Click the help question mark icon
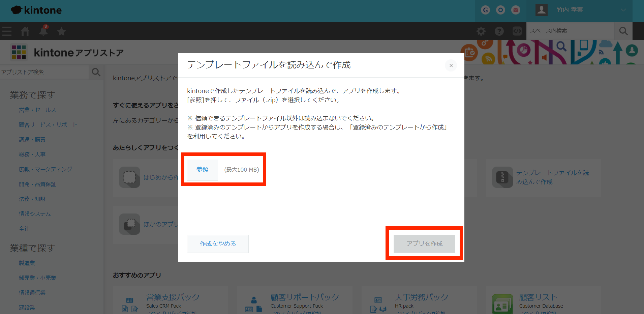The width and height of the screenshot is (644, 314). 499,31
